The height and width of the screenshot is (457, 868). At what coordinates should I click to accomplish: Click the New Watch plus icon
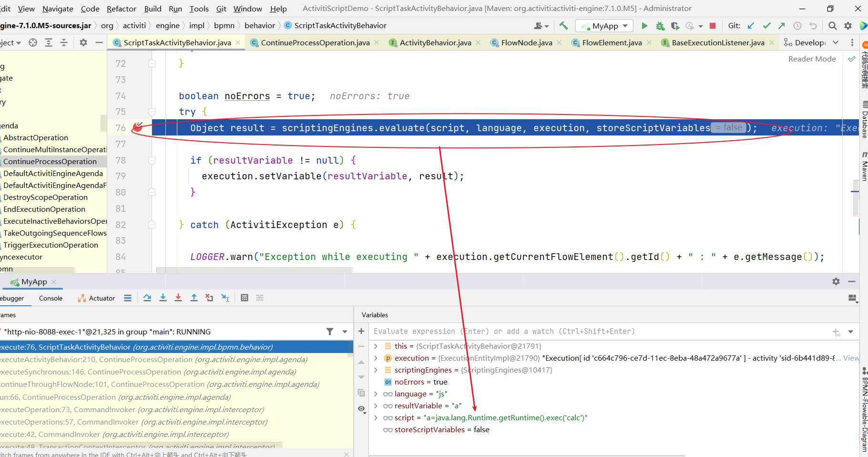coord(361,331)
